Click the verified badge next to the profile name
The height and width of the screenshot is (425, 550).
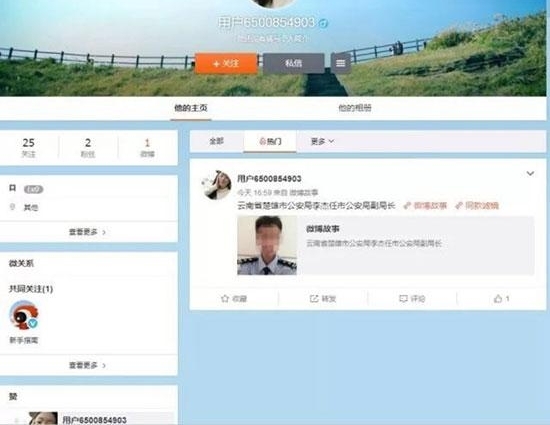point(323,23)
